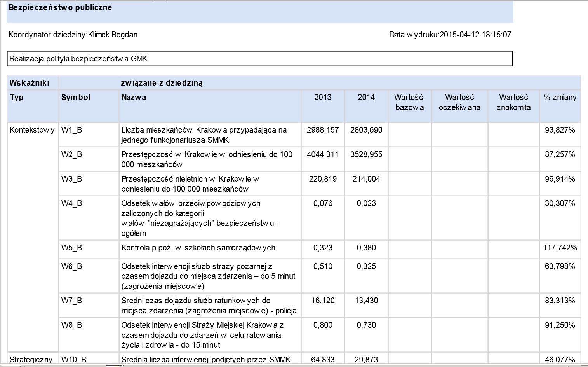This screenshot has height=367, width=588.
Task: Click the 2014 value 13,430
Action: [366, 301]
